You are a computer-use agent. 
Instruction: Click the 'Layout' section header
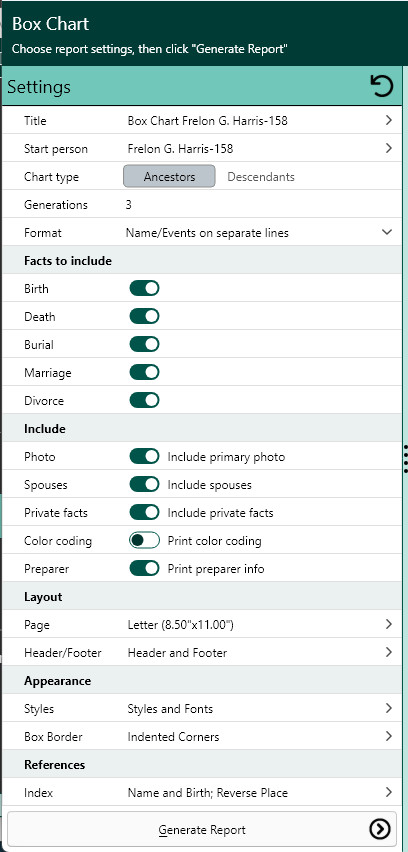tap(43, 597)
